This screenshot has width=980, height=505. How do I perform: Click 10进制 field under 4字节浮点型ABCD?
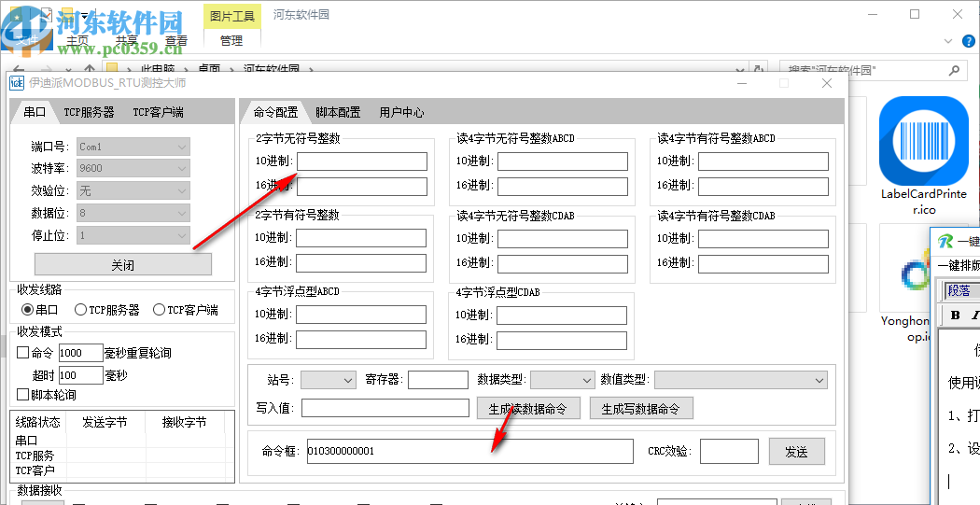point(361,315)
